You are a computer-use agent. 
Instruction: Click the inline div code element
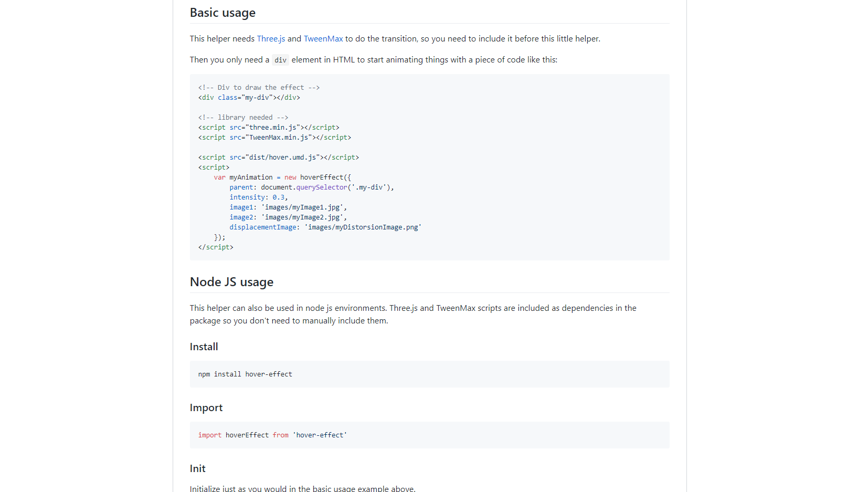tap(280, 60)
